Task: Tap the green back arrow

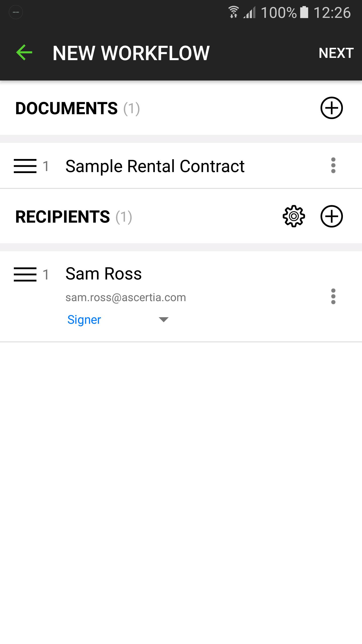Action: (24, 52)
